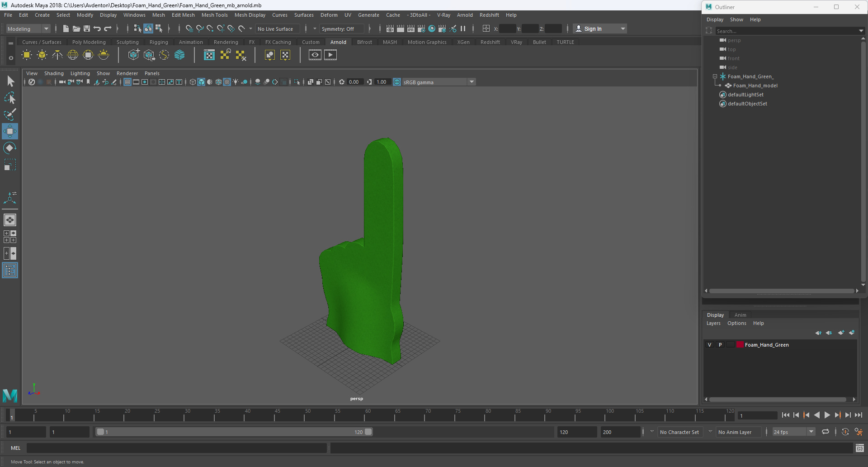Image resolution: width=868 pixels, height=467 pixels.
Task: Open the No Anim Layer dropdown
Action: click(x=710, y=432)
